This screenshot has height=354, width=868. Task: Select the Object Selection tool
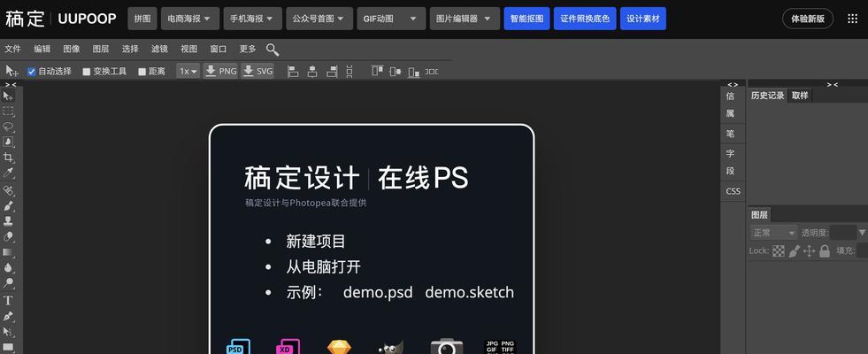coord(8,142)
